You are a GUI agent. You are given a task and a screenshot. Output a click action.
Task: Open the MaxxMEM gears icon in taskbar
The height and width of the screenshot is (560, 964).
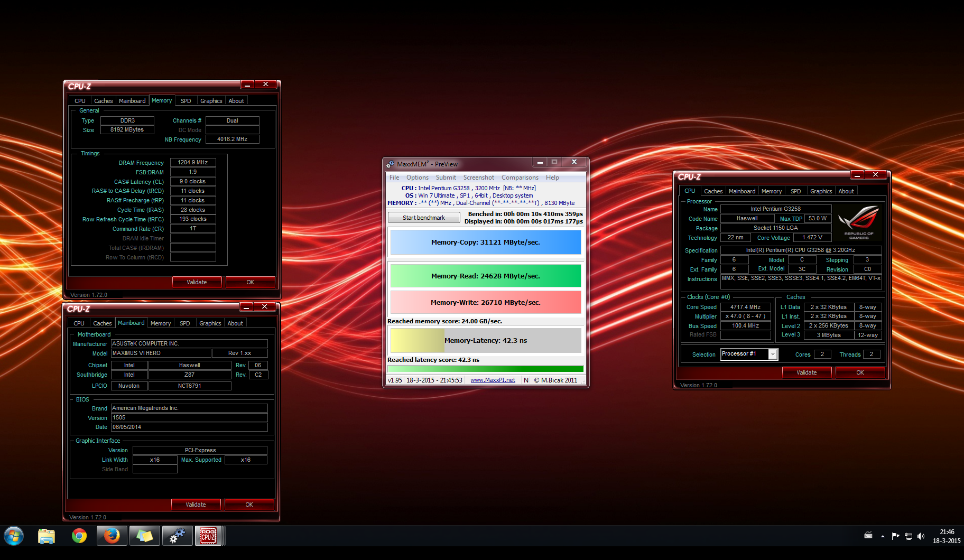[177, 536]
